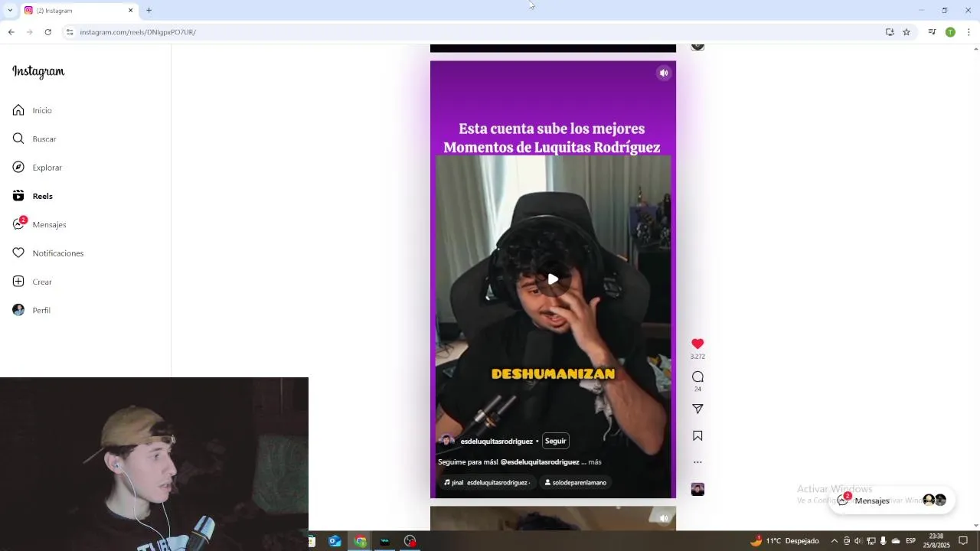Open Chrome three-dot menu

click(x=969, y=32)
